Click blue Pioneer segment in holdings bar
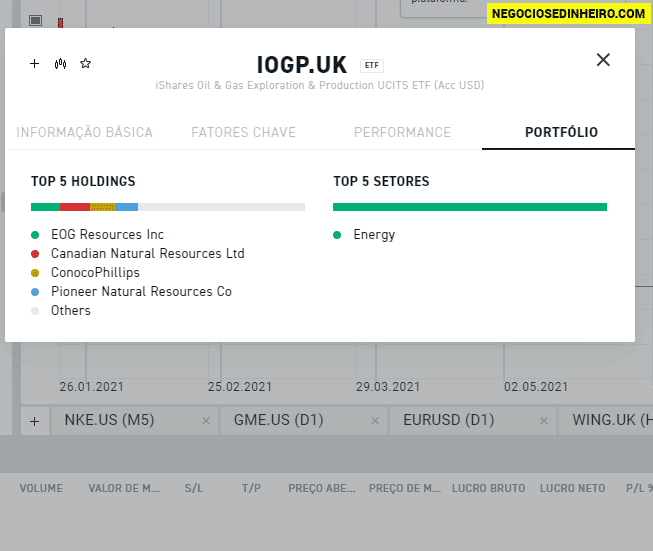653x551 pixels. (x=127, y=207)
